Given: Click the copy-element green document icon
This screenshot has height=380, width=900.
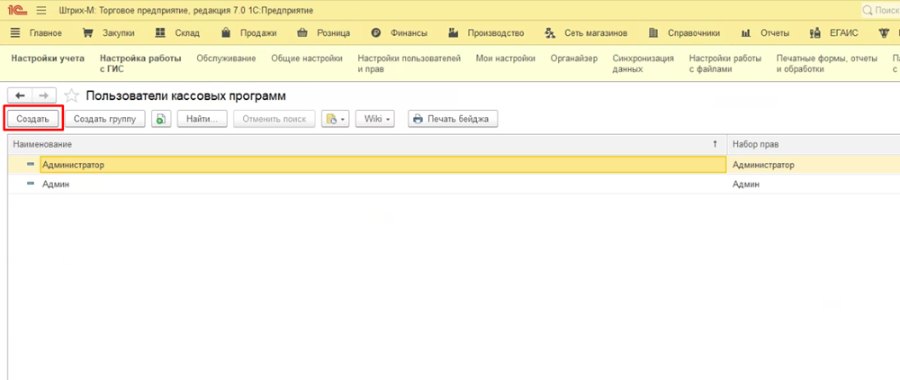Looking at the screenshot, I should tap(161, 119).
